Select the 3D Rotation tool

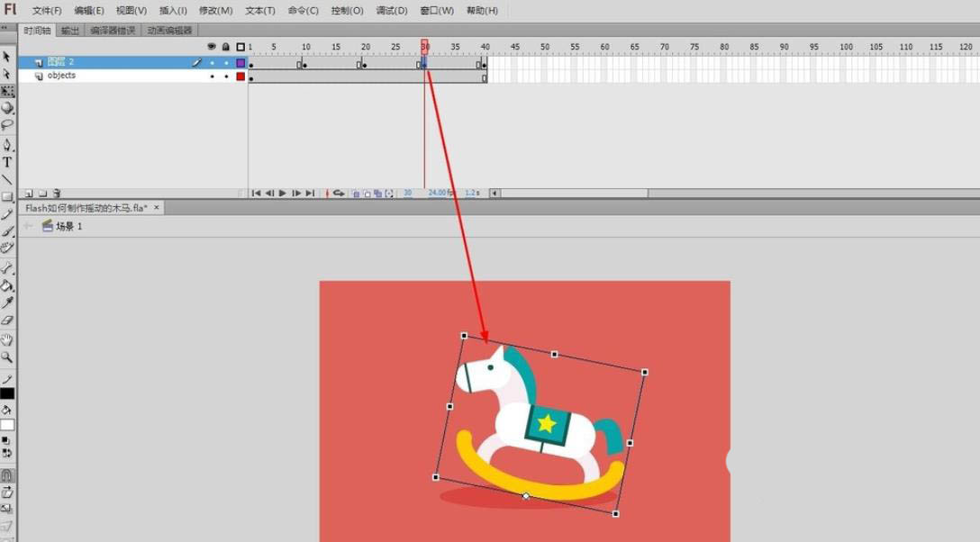[x=7, y=108]
